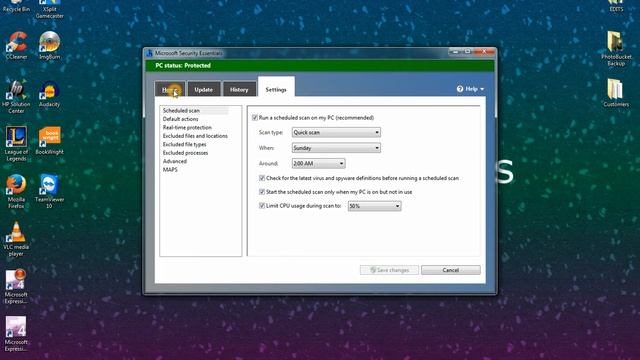This screenshot has height=360, width=640.
Task: Open the When day dropdown
Action: click(336, 148)
